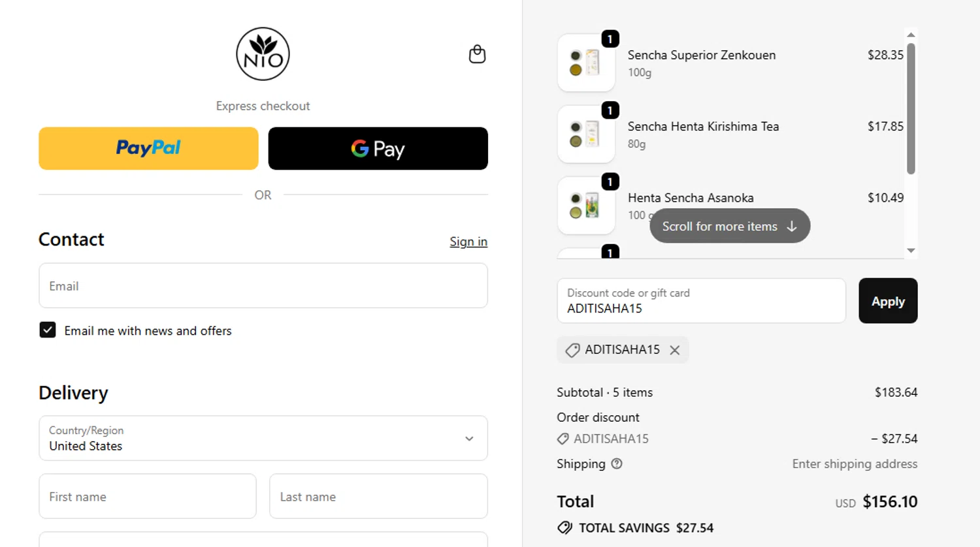Uncheck Email me with news and offers
This screenshot has width=980, height=547.
tap(48, 330)
